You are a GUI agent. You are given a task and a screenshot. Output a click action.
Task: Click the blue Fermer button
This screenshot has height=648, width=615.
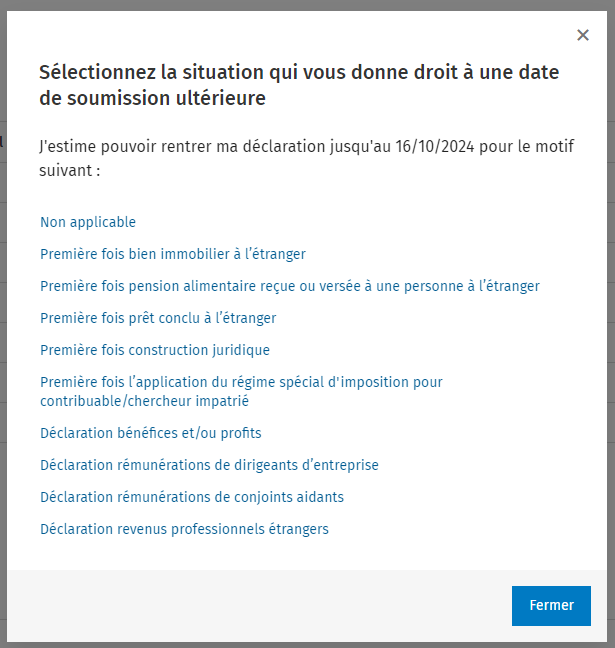pos(551,605)
